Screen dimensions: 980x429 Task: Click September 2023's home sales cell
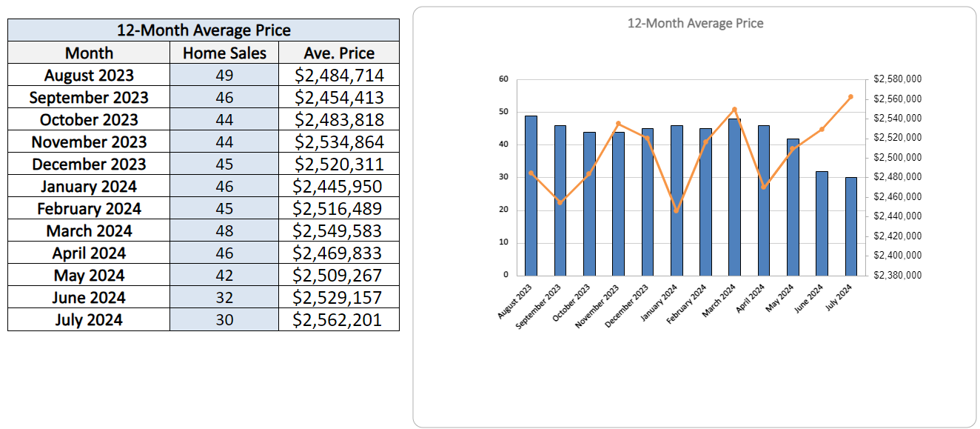225,97
